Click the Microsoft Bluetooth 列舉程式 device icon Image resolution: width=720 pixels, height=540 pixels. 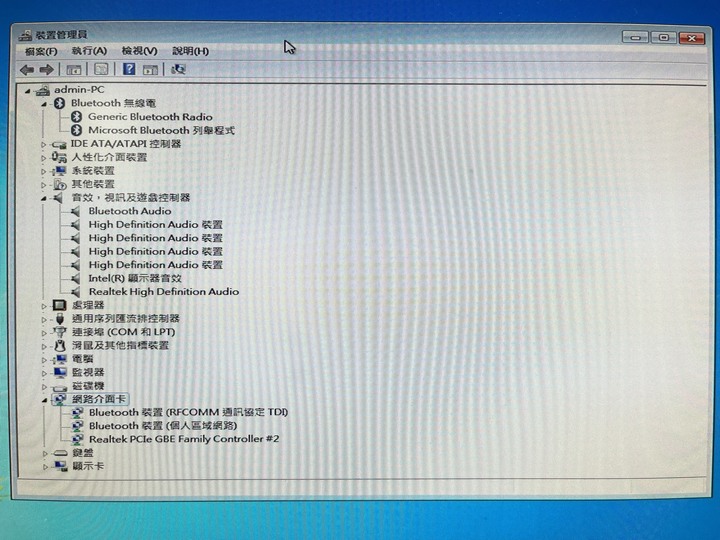(x=77, y=130)
